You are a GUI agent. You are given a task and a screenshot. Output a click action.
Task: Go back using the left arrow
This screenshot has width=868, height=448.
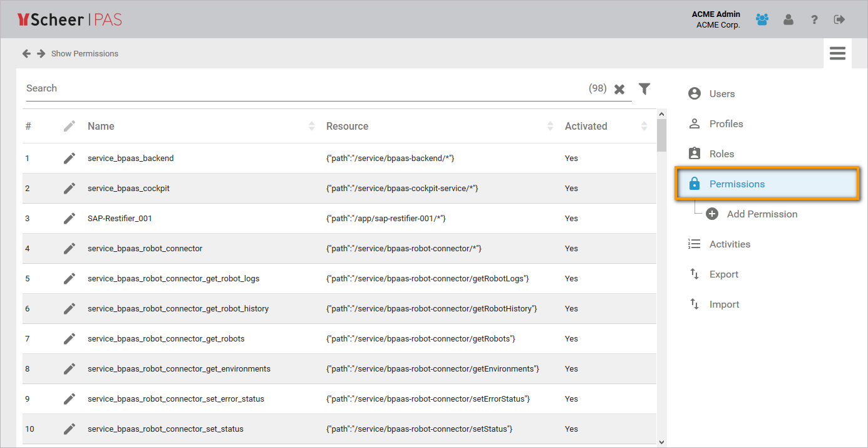pos(26,54)
